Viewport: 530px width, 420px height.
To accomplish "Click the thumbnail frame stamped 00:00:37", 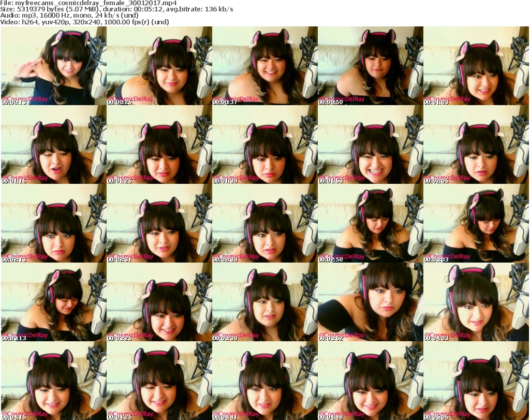I will click(265, 66).
